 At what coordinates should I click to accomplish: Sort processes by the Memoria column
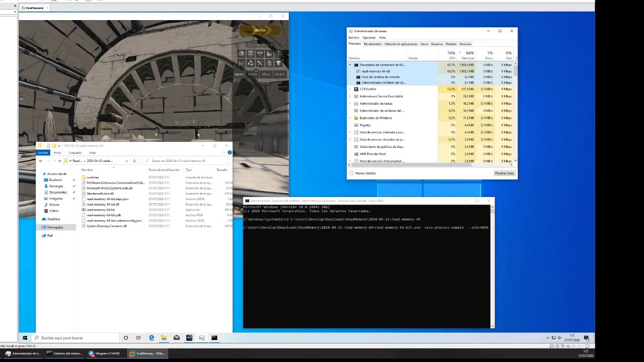[467, 55]
